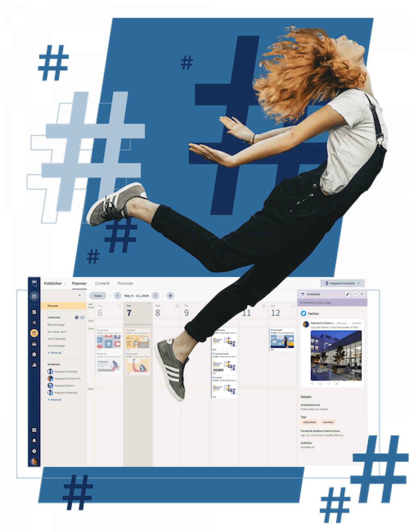Screen dimensions: 409x532
Task: Edit the scheduled post pencil icon
Action: 348,294
